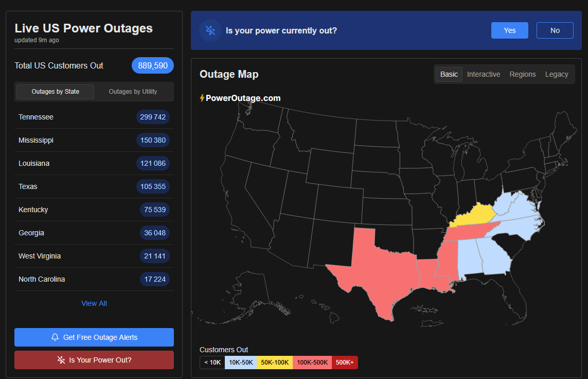
Task: Click the red 500K+ legend swatch
Action: [x=345, y=362]
